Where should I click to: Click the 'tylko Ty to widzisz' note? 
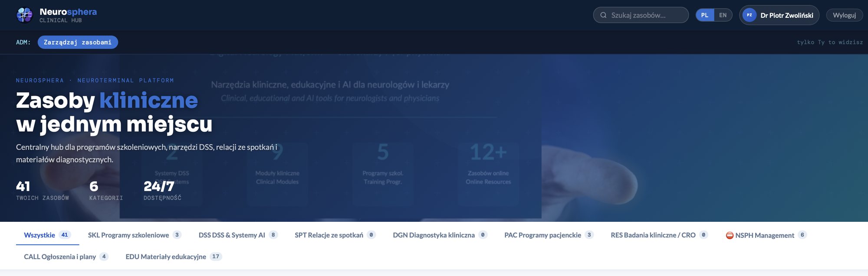(830, 42)
